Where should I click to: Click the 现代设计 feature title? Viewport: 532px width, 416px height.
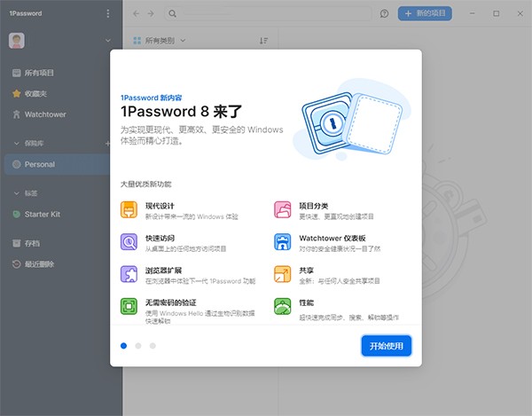tap(160, 206)
